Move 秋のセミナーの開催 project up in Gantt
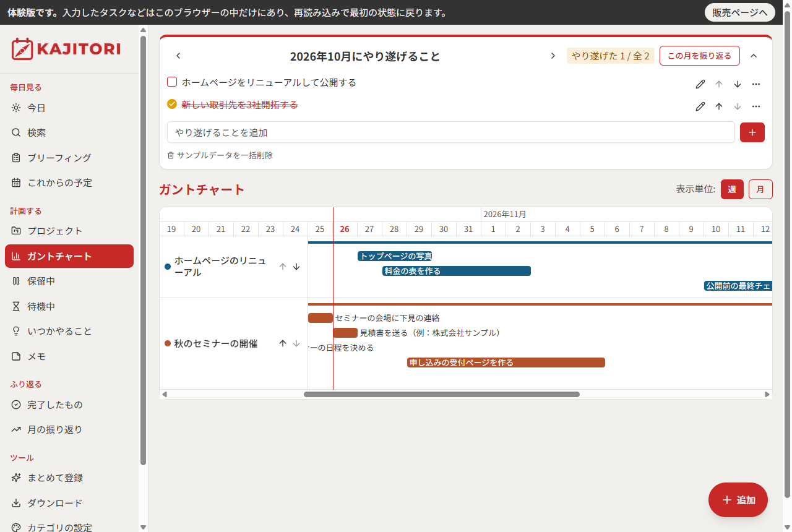The width and height of the screenshot is (792, 532). click(283, 343)
